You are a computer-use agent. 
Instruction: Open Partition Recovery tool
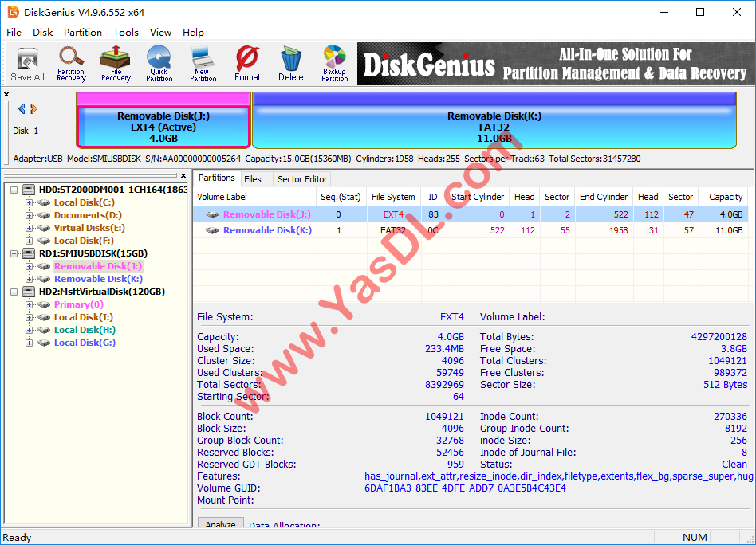(x=71, y=64)
